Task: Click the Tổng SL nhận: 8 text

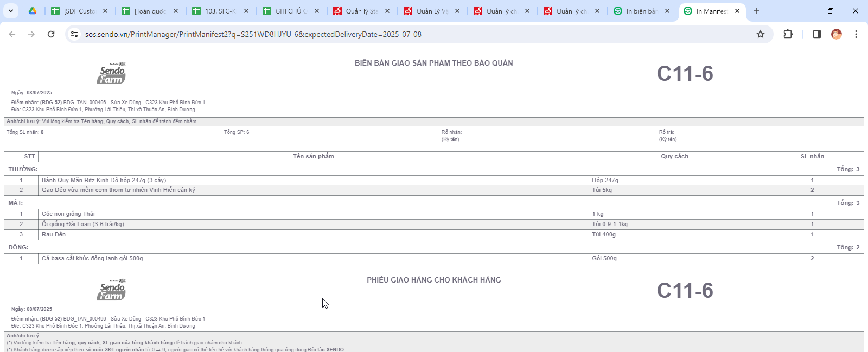Action: pyautogui.click(x=25, y=132)
